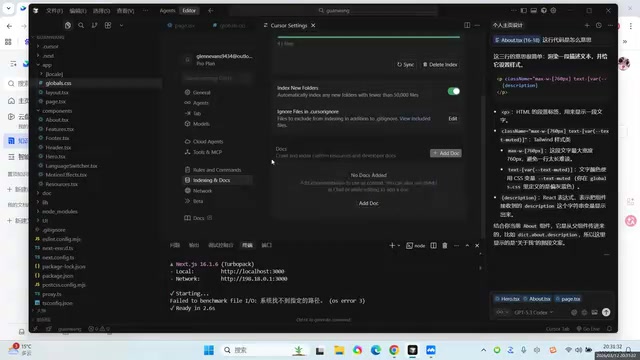Click the Add Doc button with plus
Screen dimensions: 640x360
click(446, 153)
